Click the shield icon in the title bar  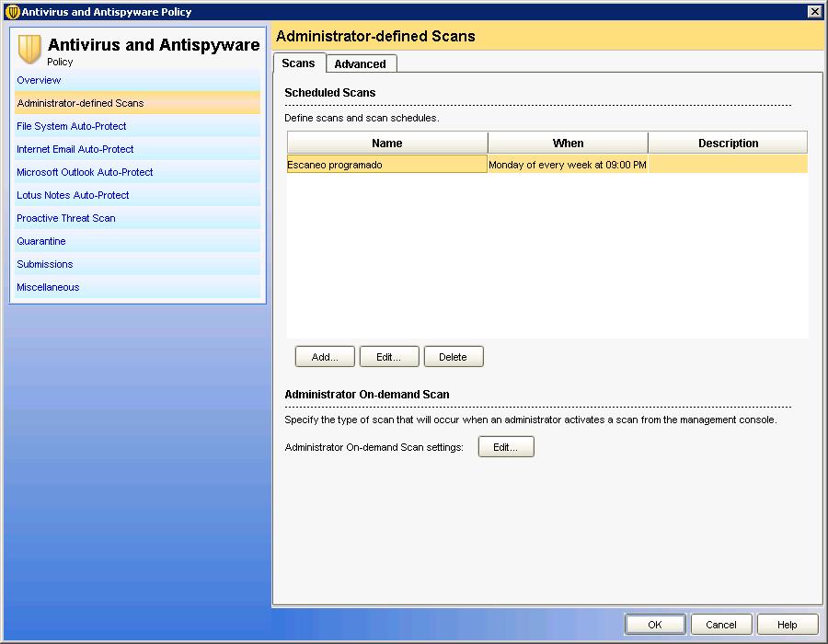pyautogui.click(x=12, y=12)
